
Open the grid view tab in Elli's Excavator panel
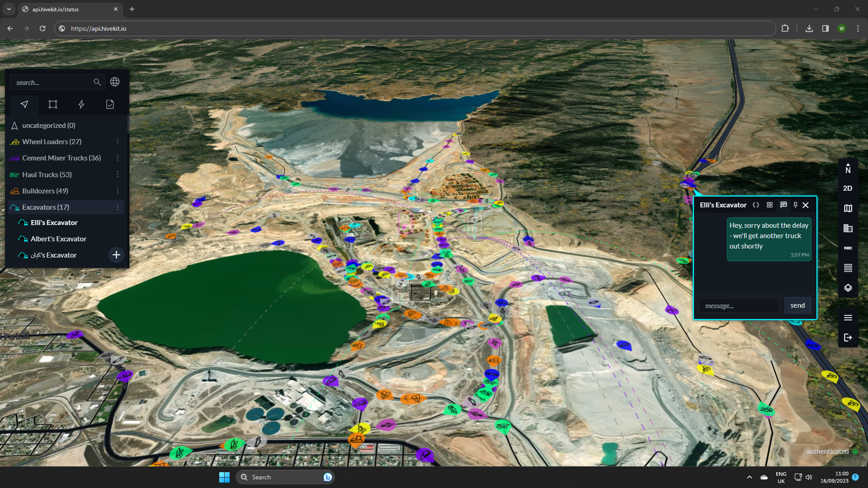(769, 205)
